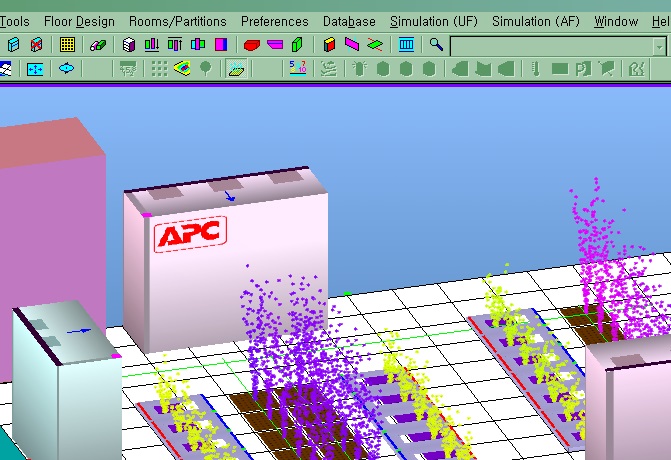Screen dimensions: 671x460
Task: Click the grayed dot matrix icon
Action: coord(159,68)
